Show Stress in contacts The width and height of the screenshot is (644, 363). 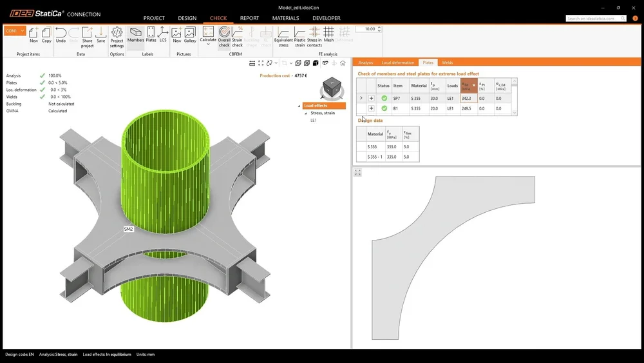tap(314, 37)
